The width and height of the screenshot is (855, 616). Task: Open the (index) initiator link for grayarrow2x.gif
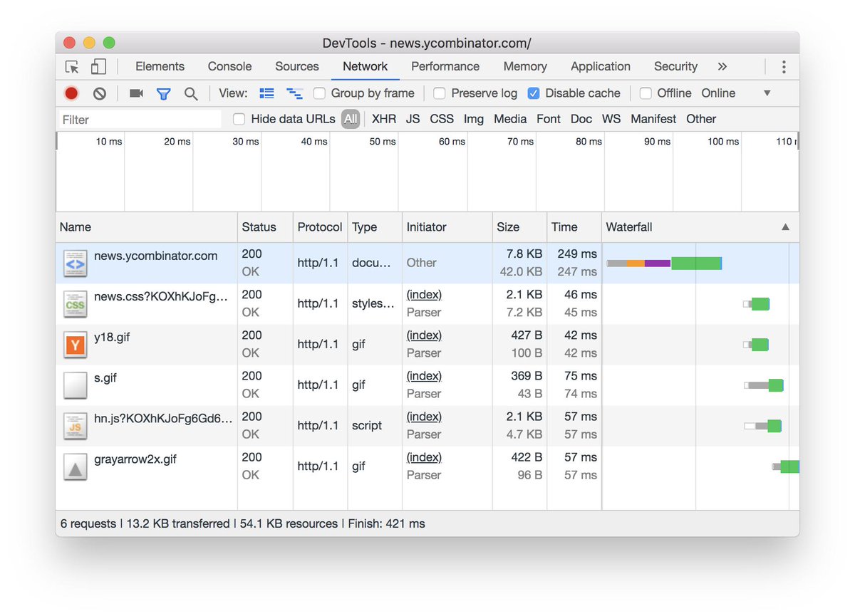tap(424, 457)
